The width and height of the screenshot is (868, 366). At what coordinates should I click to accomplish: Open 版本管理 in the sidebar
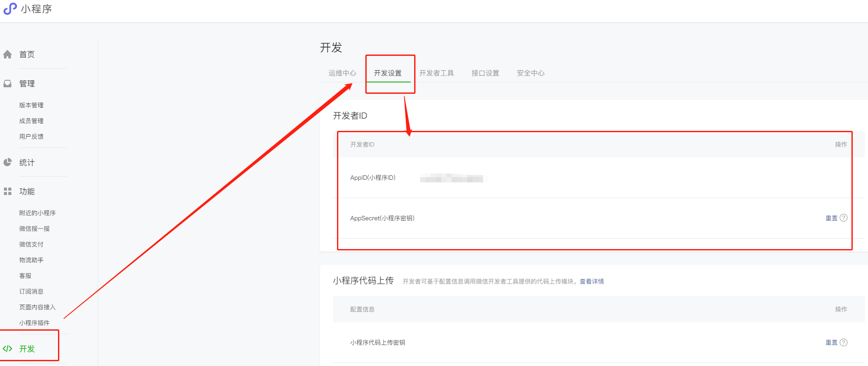(x=31, y=105)
